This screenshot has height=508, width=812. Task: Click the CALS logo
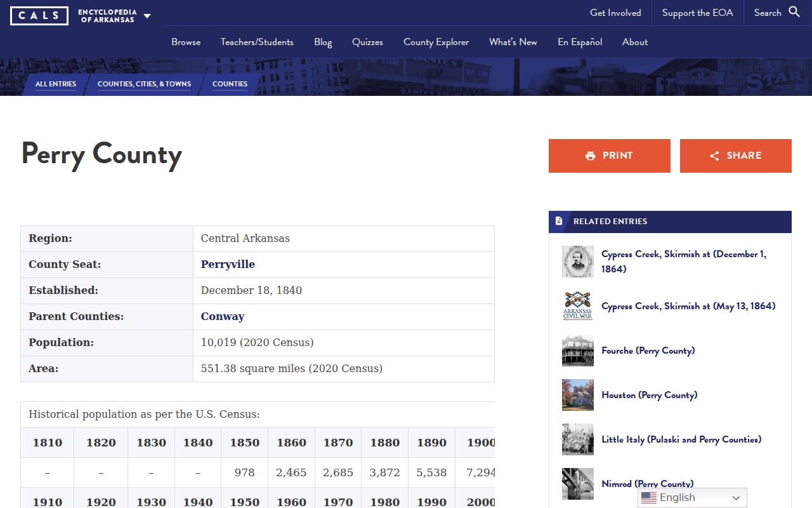coord(39,16)
